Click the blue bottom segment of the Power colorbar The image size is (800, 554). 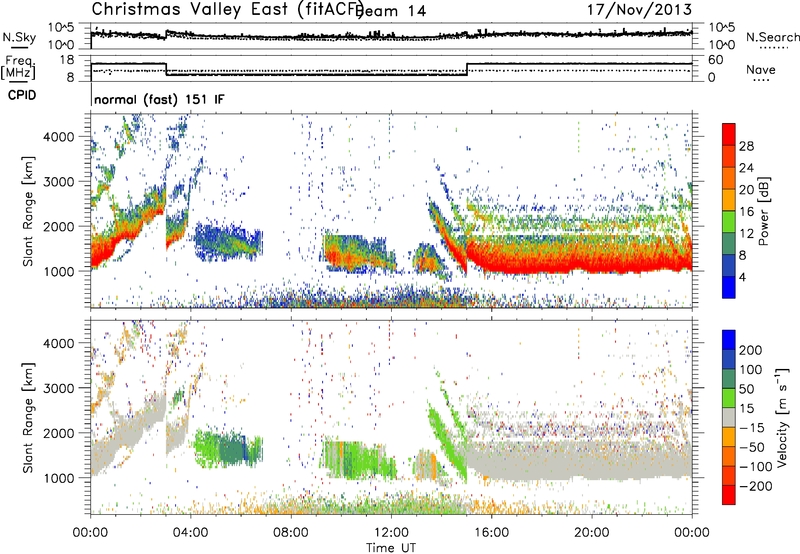coord(729,287)
